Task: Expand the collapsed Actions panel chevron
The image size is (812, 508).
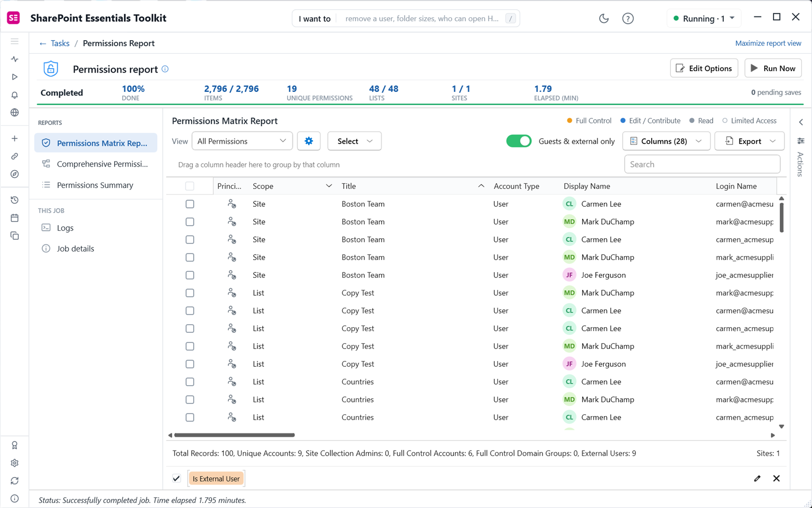Action: (801, 122)
